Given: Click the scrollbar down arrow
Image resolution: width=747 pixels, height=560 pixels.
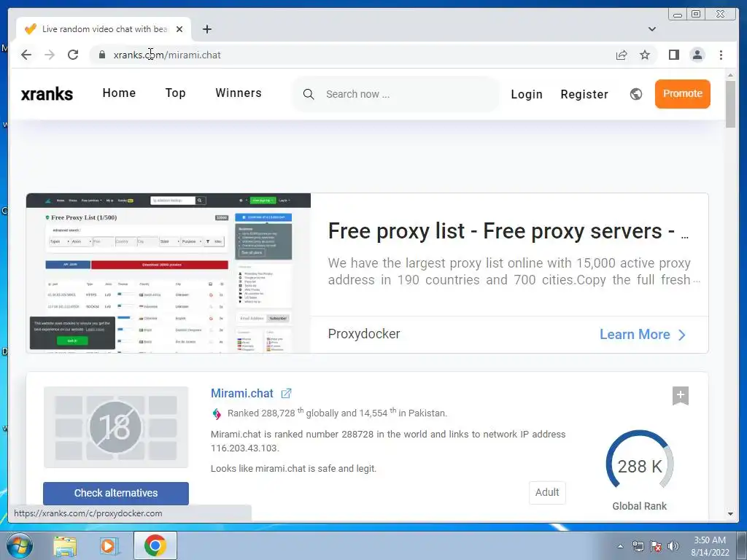Looking at the screenshot, I should (730, 514).
